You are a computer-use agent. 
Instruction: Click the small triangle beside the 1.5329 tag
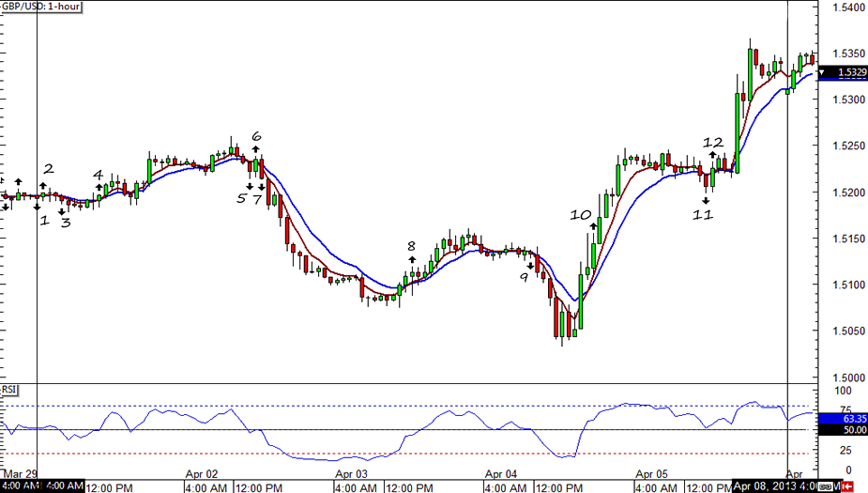pos(822,72)
